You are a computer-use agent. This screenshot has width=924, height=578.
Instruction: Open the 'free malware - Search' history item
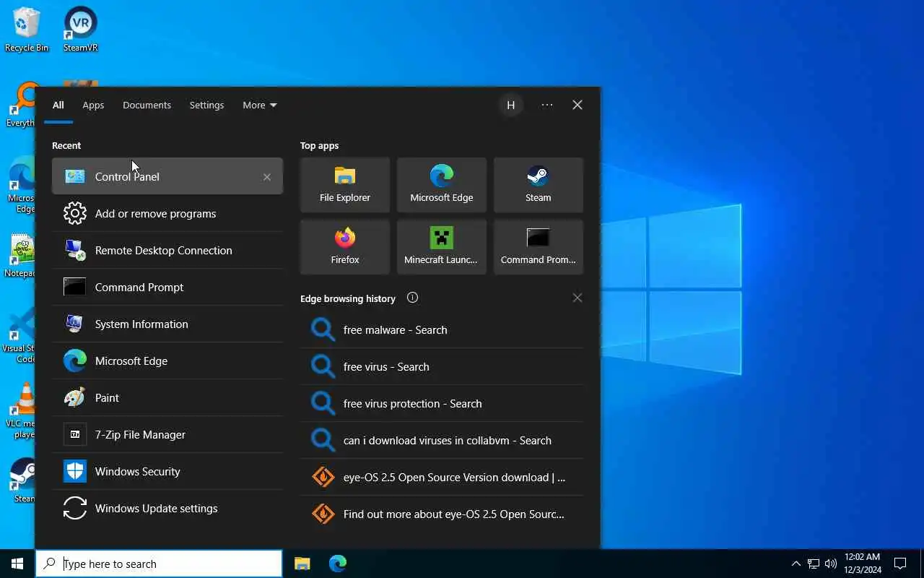(442, 329)
